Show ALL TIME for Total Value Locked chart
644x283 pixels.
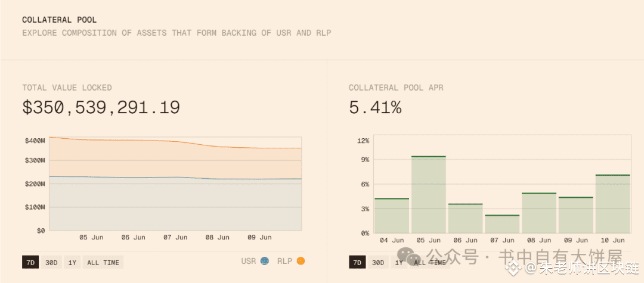click(103, 262)
